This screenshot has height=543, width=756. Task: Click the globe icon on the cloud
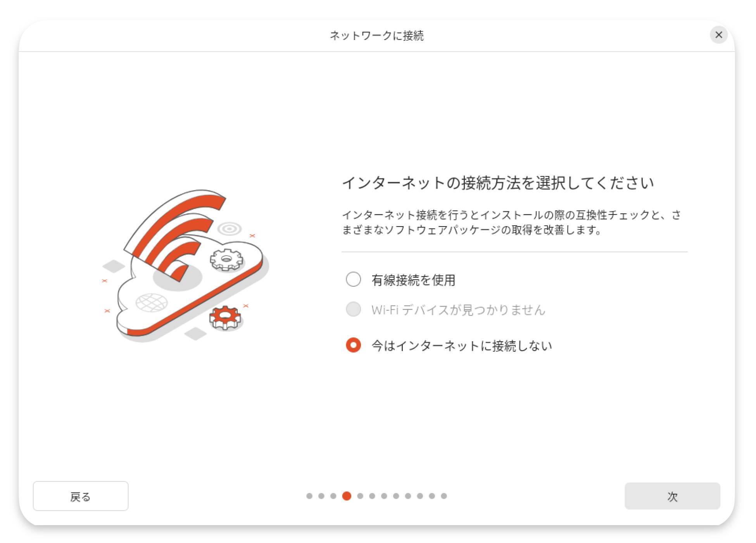click(151, 303)
